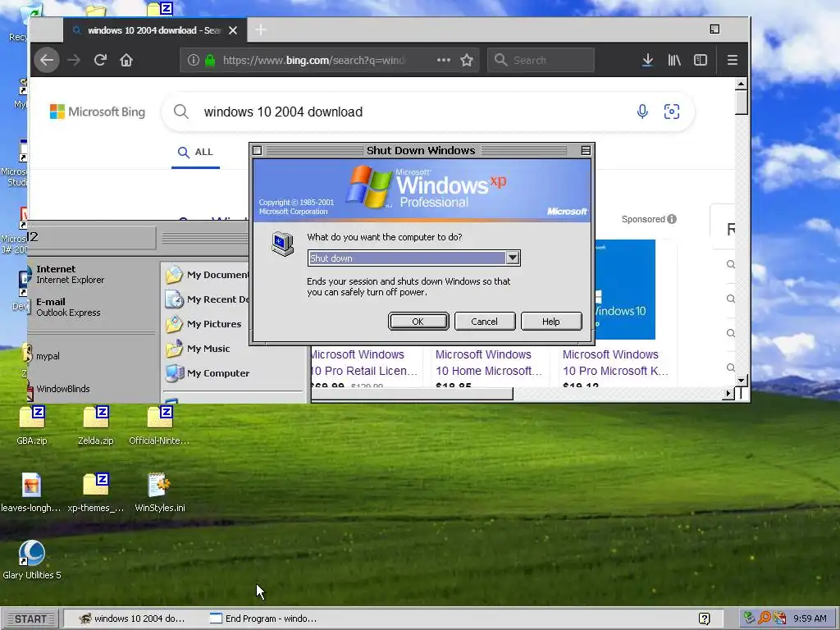Open the browser hamburger menu
Image resolution: width=840 pixels, height=630 pixels.
coord(733,60)
